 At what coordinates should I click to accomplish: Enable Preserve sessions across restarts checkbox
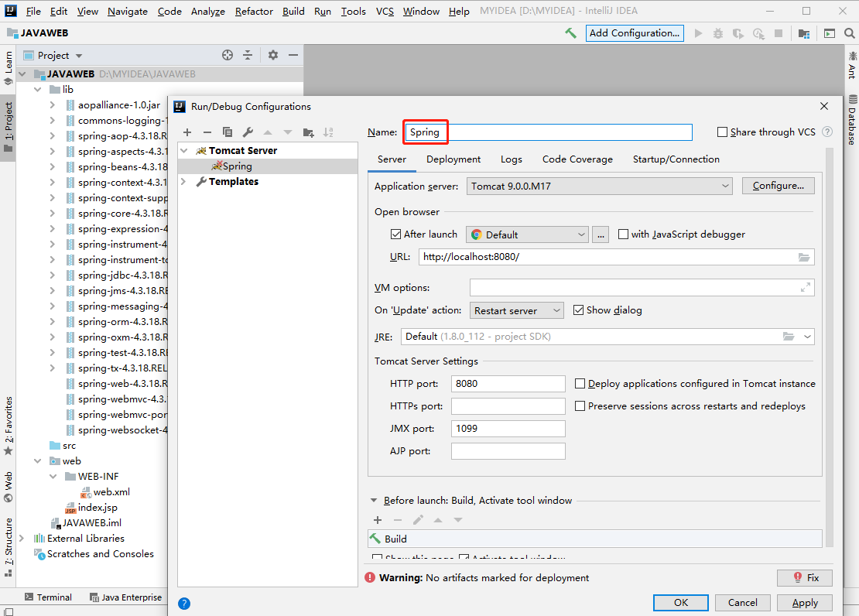point(580,406)
